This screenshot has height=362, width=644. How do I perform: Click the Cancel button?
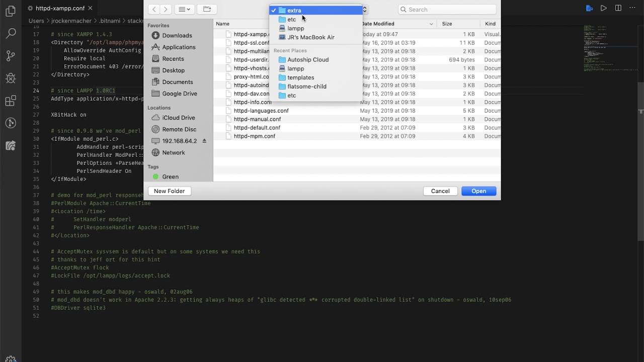coord(440,191)
